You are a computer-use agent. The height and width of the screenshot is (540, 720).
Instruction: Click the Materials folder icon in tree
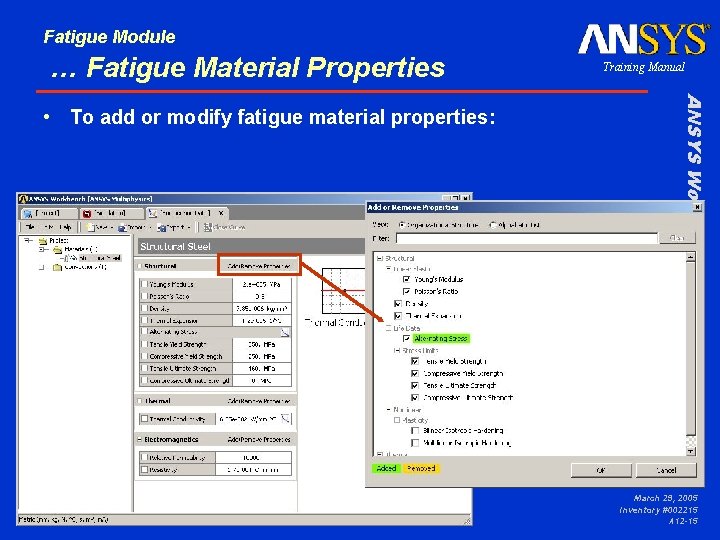click(x=57, y=249)
